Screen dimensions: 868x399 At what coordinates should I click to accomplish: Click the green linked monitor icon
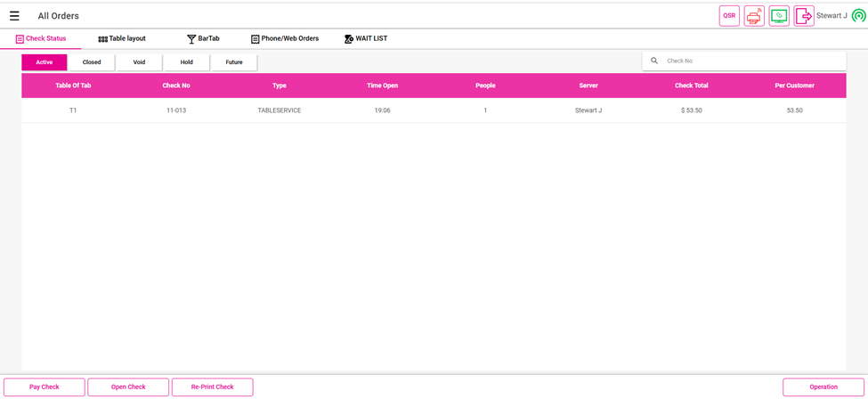779,16
